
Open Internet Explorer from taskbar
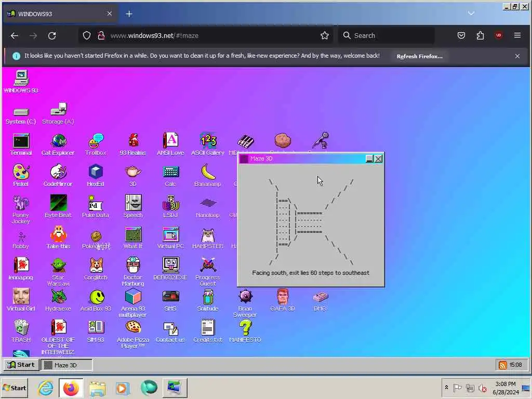coord(46,388)
